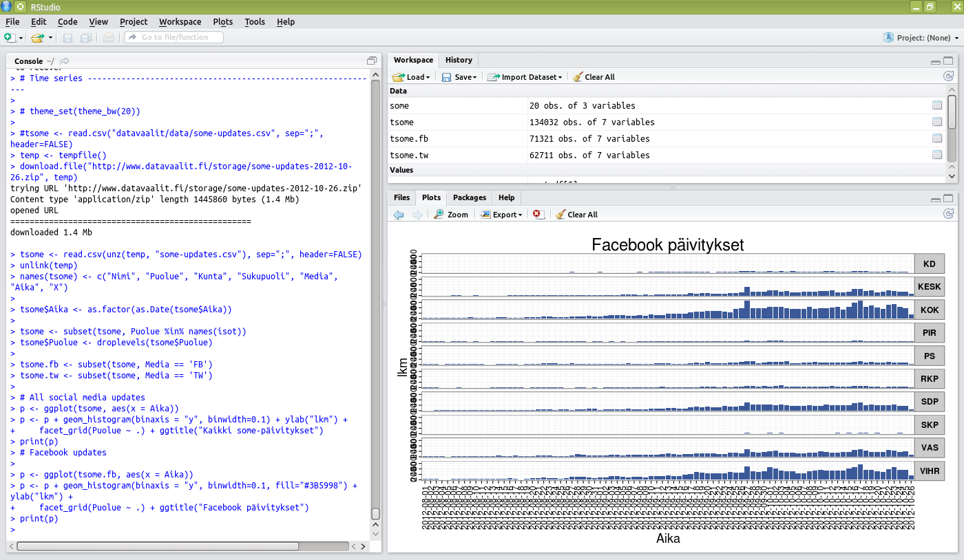Image resolution: width=964 pixels, height=560 pixels.
Task: Refresh the Workspace pane
Action: (948, 76)
